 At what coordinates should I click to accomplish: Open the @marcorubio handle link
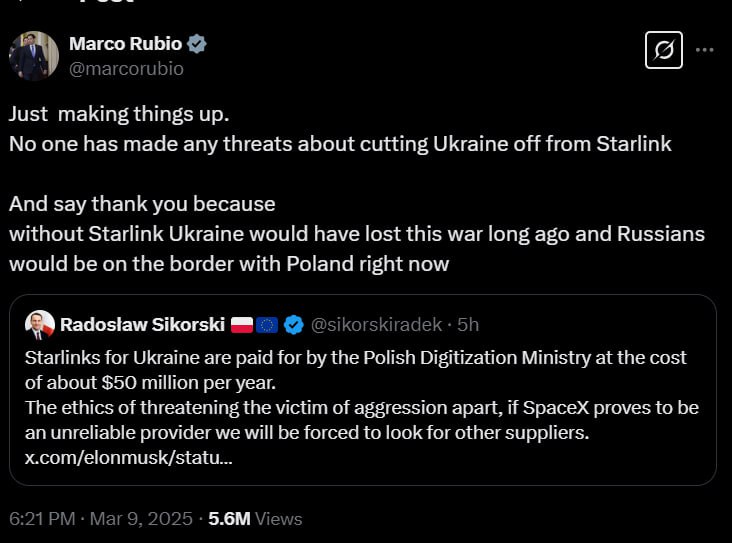click(126, 69)
